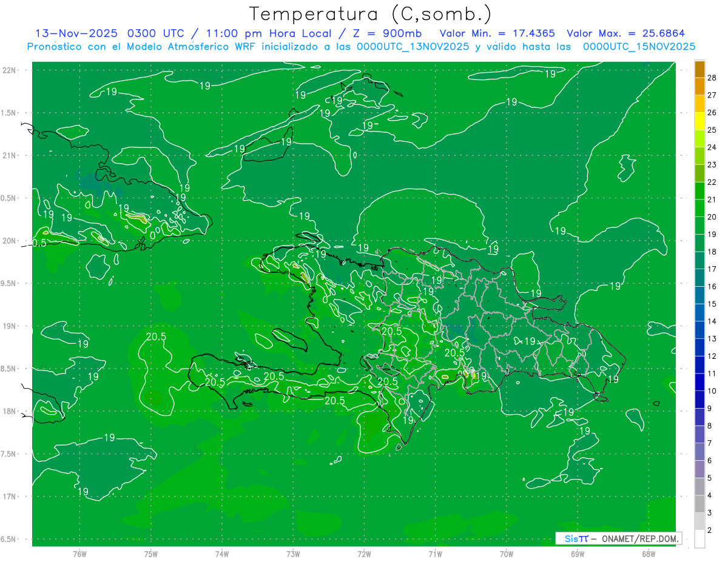This screenshot has width=728, height=562.
Task: Pick the colorbar segment between 24 and 25
Action: (x=699, y=139)
